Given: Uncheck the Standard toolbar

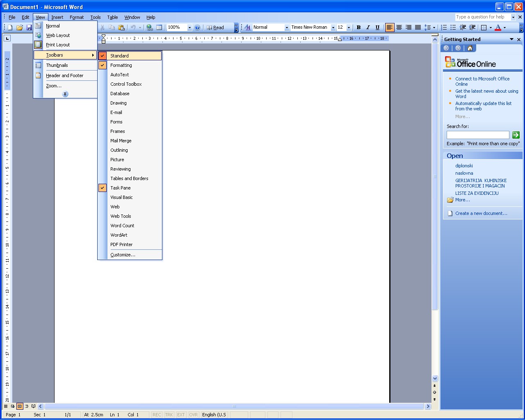Looking at the screenshot, I should click(x=130, y=56).
